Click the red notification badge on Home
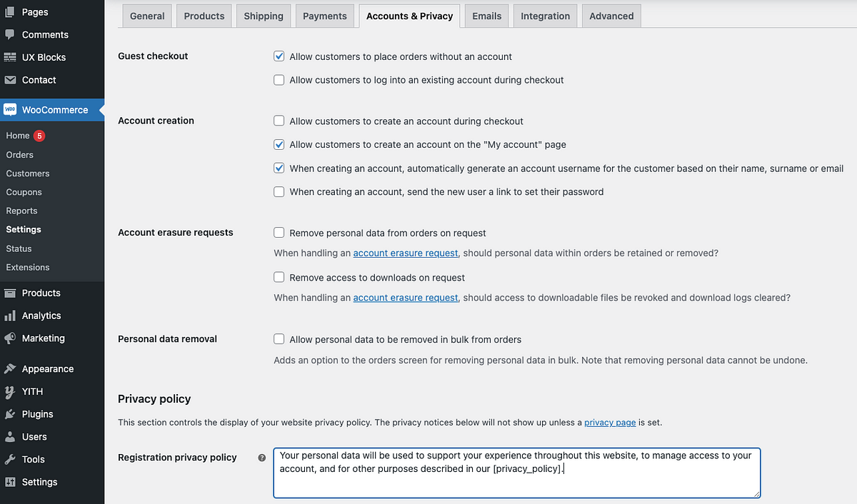Viewport: 857px width, 504px height. coord(39,136)
